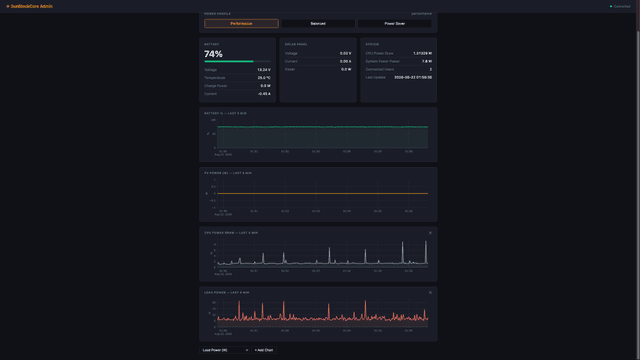Open the Load Power chart type dropdown

pyautogui.click(x=224, y=350)
